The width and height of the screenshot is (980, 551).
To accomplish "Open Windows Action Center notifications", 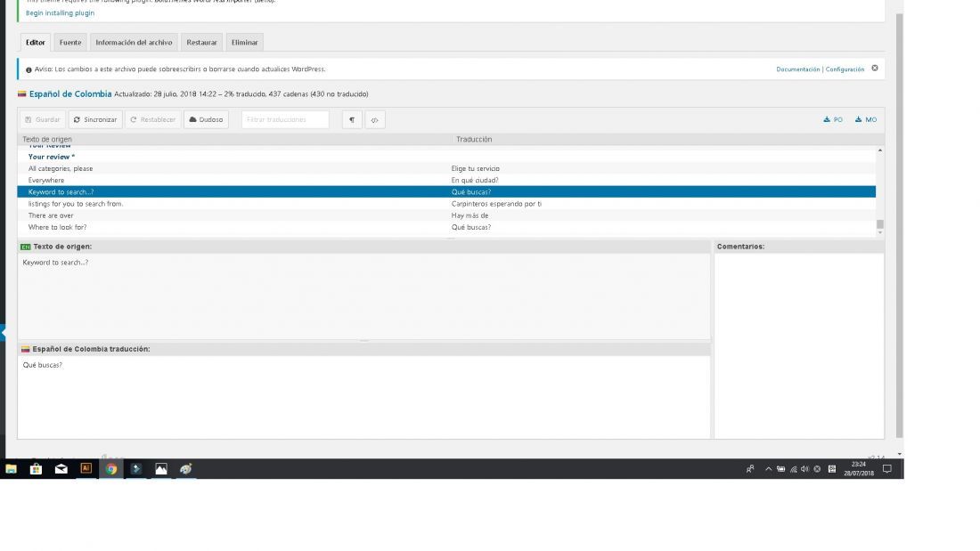I will (x=886, y=469).
